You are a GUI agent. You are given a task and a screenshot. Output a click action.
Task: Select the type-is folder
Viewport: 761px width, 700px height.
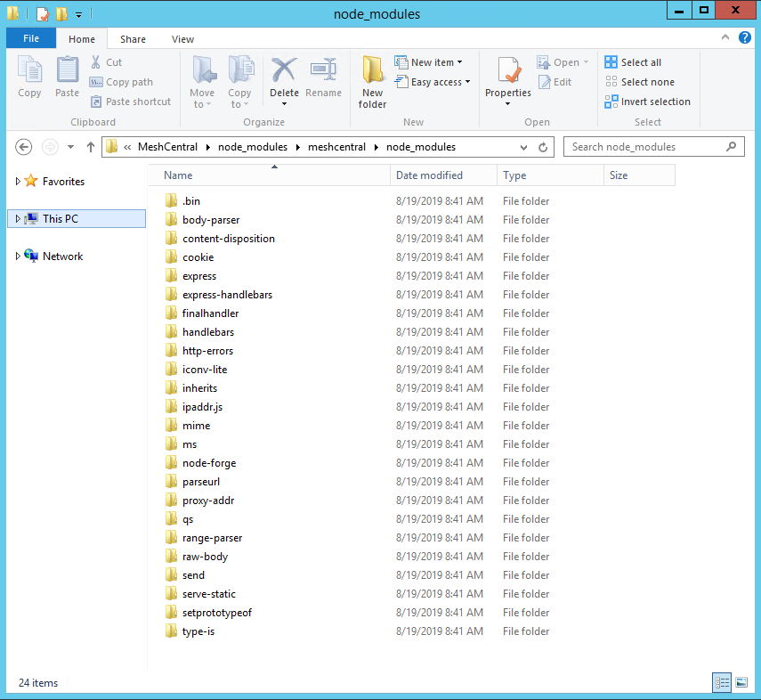coord(190,631)
